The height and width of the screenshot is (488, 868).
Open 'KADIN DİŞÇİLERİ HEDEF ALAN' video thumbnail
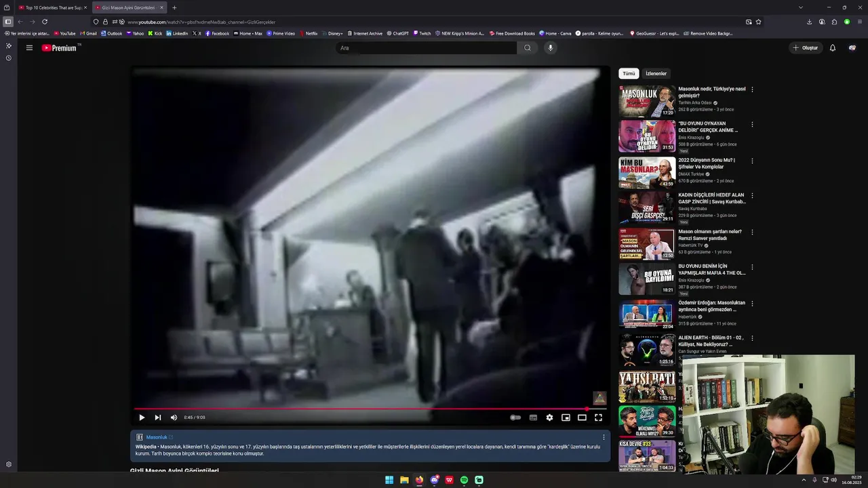click(x=647, y=207)
